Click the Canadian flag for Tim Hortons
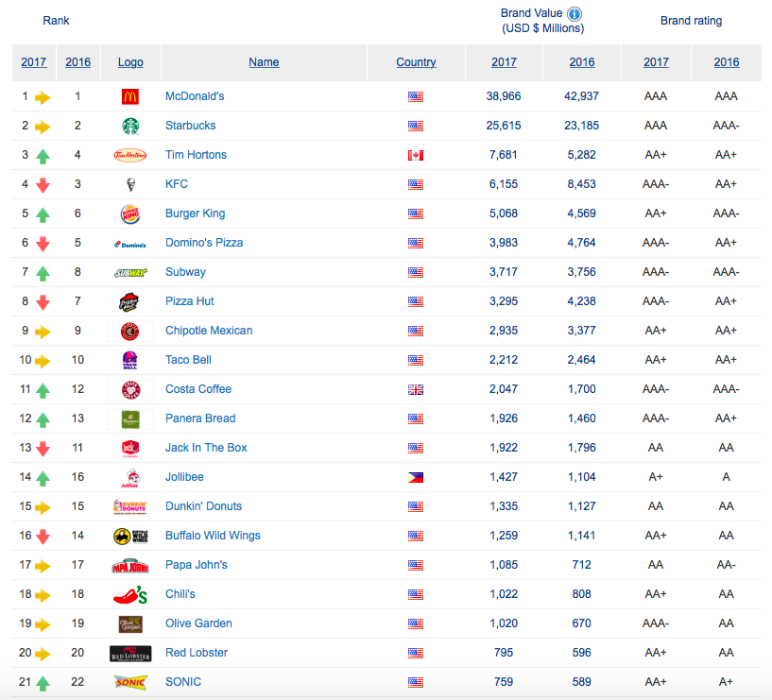 (416, 155)
